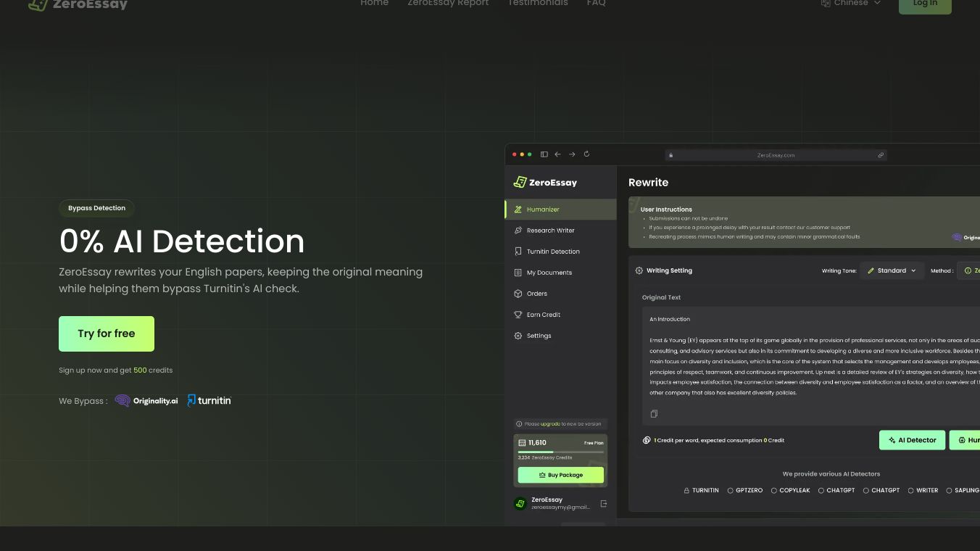This screenshot has height=551, width=980.
Task: Click the translate icon beside Chinese
Action: [x=826, y=3]
